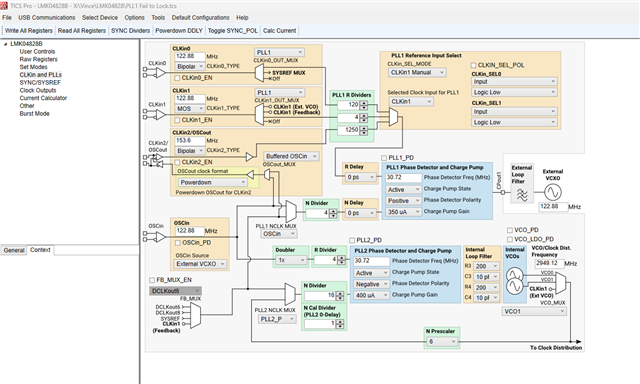Viewport: 640px width, 384px height.
Task: Click the OSCin input buffer triangle symbol
Action: 161,237
